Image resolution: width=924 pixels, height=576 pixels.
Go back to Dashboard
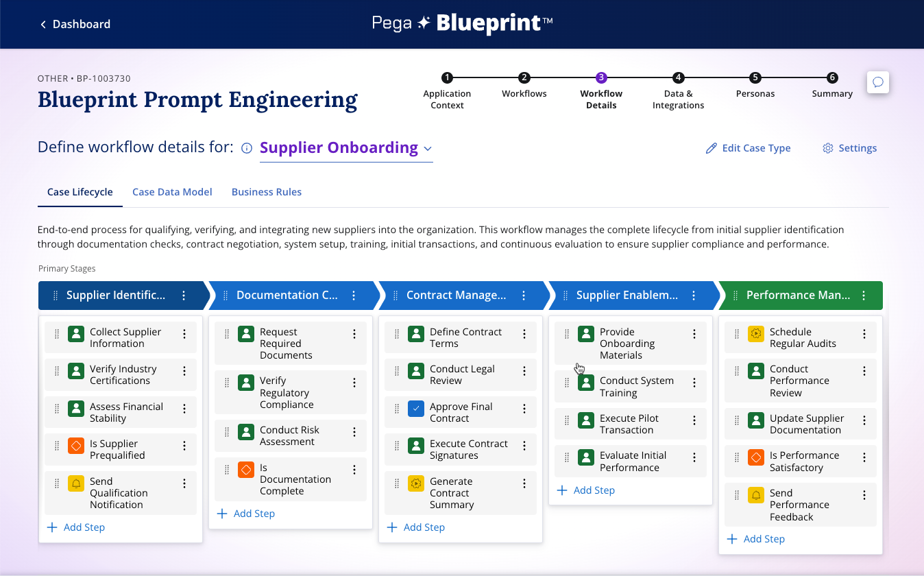(x=74, y=24)
